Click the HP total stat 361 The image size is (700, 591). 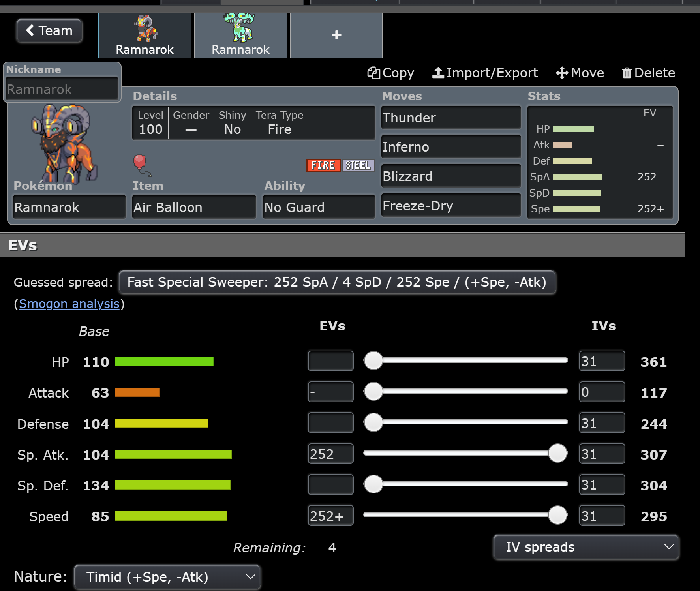[x=654, y=362]
